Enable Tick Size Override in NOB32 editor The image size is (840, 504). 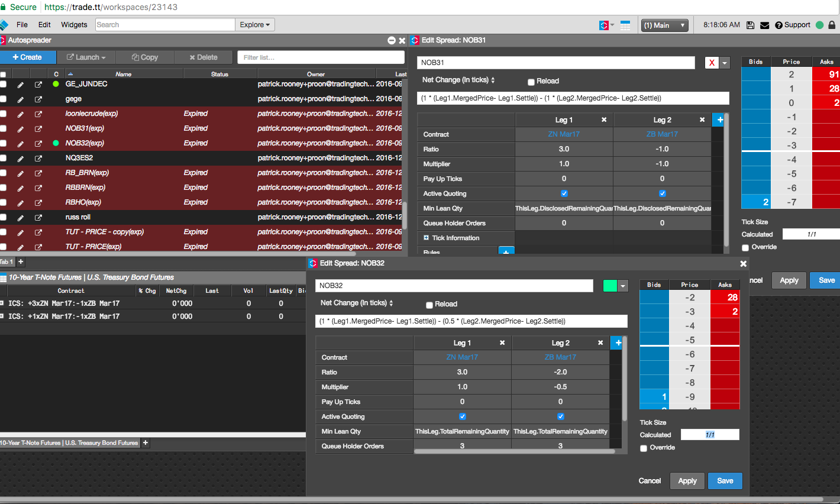tap(644, 448)
